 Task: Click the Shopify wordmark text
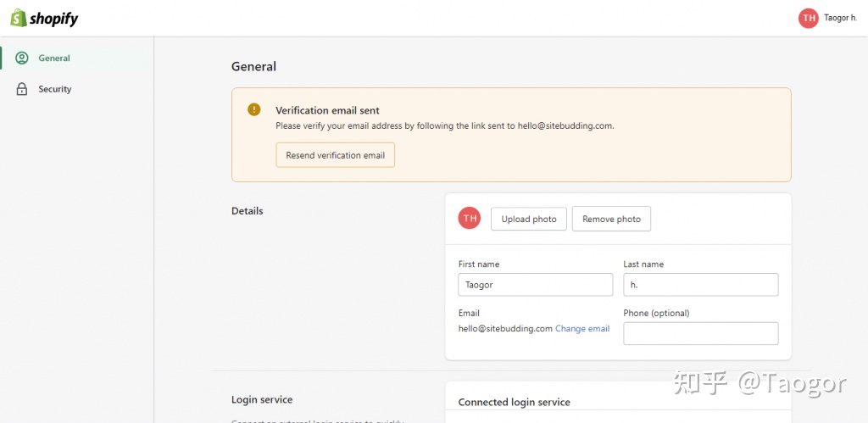click(54, 19)
